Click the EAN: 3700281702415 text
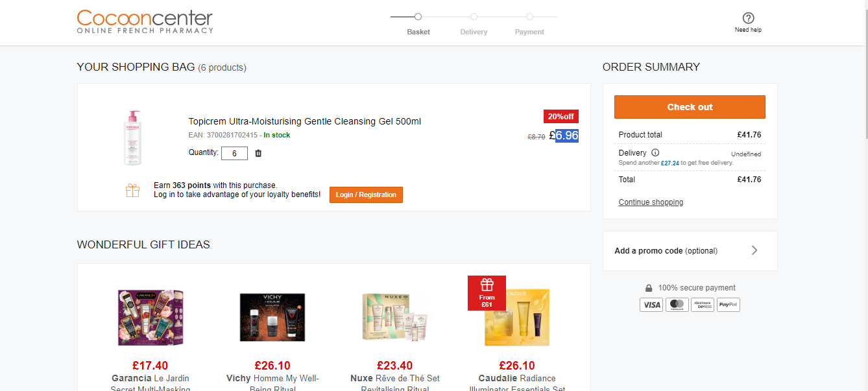Image resolution: width=868 pixels, height=391 pixels. tap(223, 135)
